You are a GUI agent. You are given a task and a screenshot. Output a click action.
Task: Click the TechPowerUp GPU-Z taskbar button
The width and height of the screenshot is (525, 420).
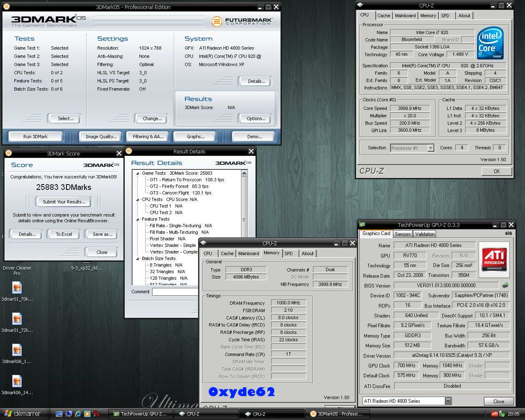click(140, 414)
